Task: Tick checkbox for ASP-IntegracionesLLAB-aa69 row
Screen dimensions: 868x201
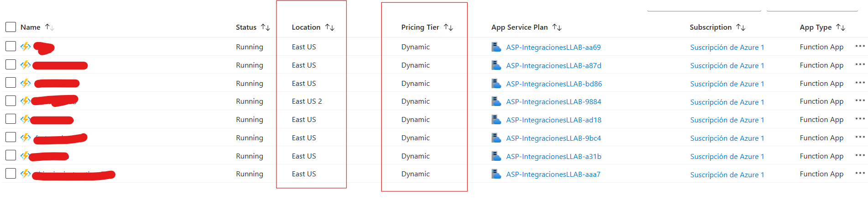Action: [10, 46]
